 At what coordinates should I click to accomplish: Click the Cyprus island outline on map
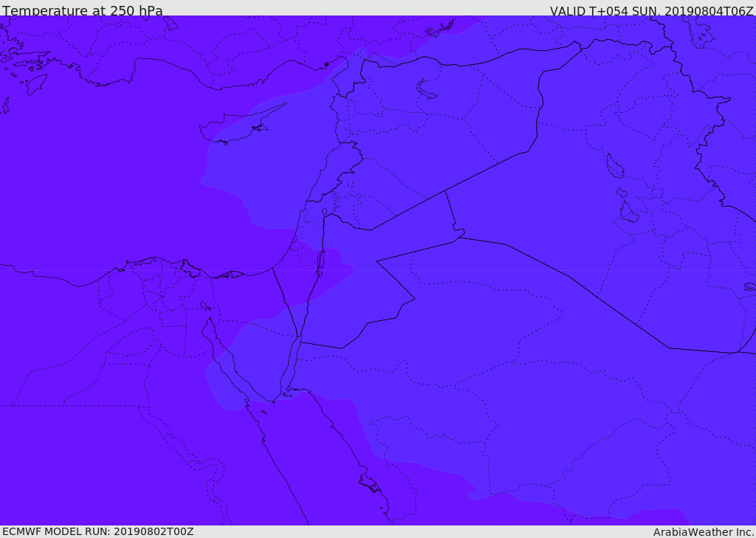(x=242, y=125)
